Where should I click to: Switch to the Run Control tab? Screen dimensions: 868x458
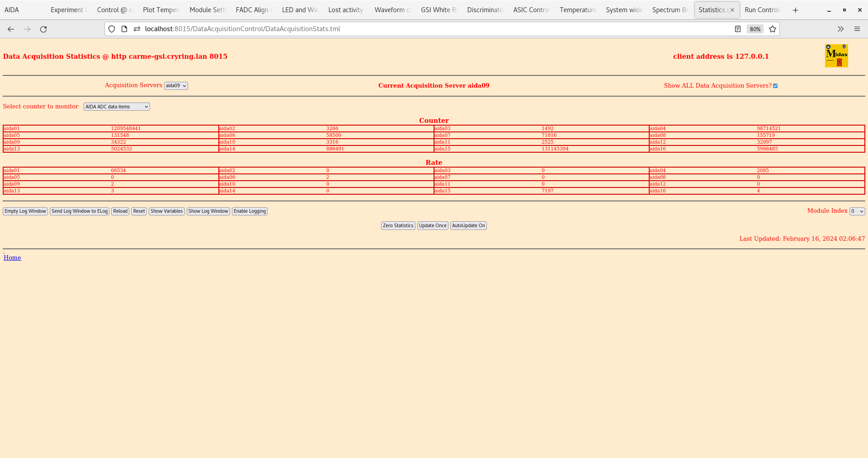point(762,10)
